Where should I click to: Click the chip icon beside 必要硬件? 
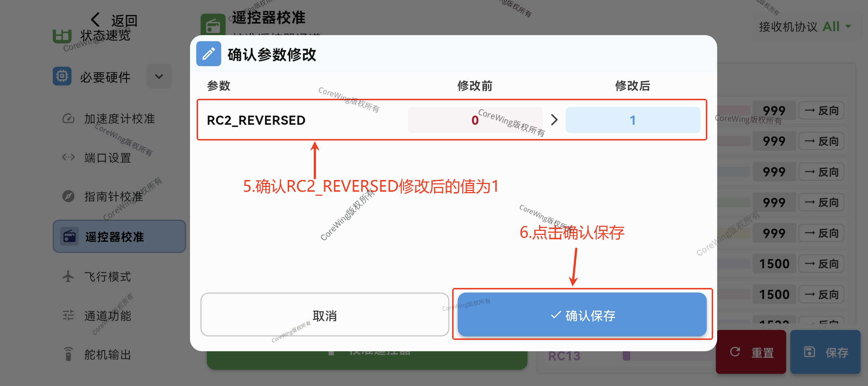point(62,76)
